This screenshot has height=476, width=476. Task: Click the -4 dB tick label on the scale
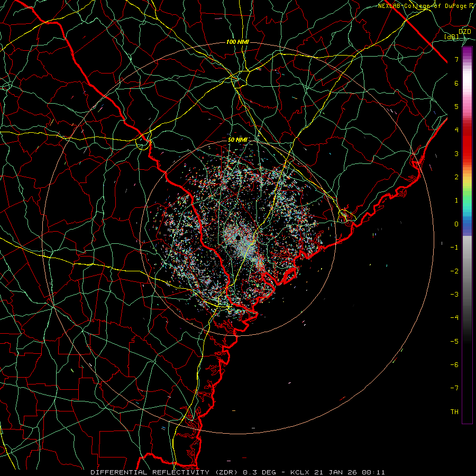click(454, 318)
